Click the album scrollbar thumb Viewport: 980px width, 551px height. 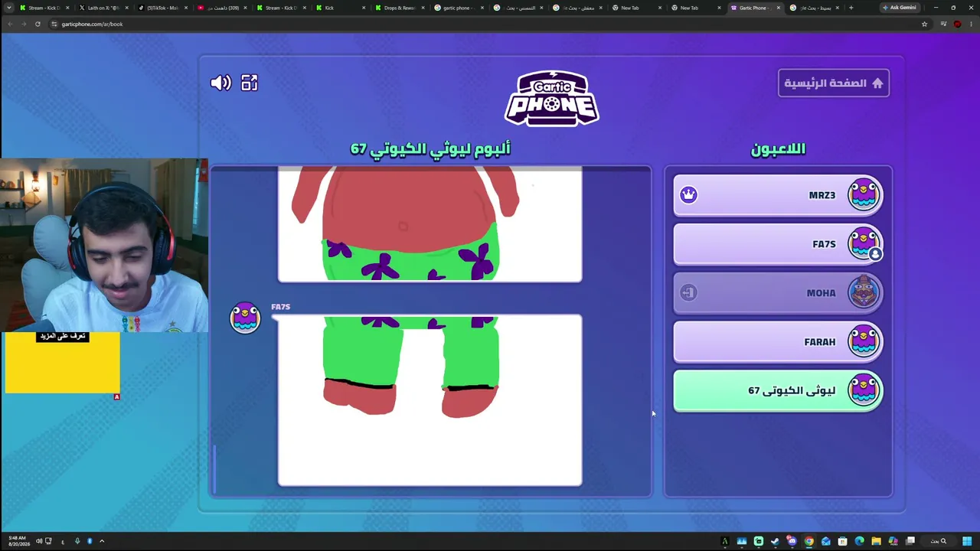click(x=215, y=470)
